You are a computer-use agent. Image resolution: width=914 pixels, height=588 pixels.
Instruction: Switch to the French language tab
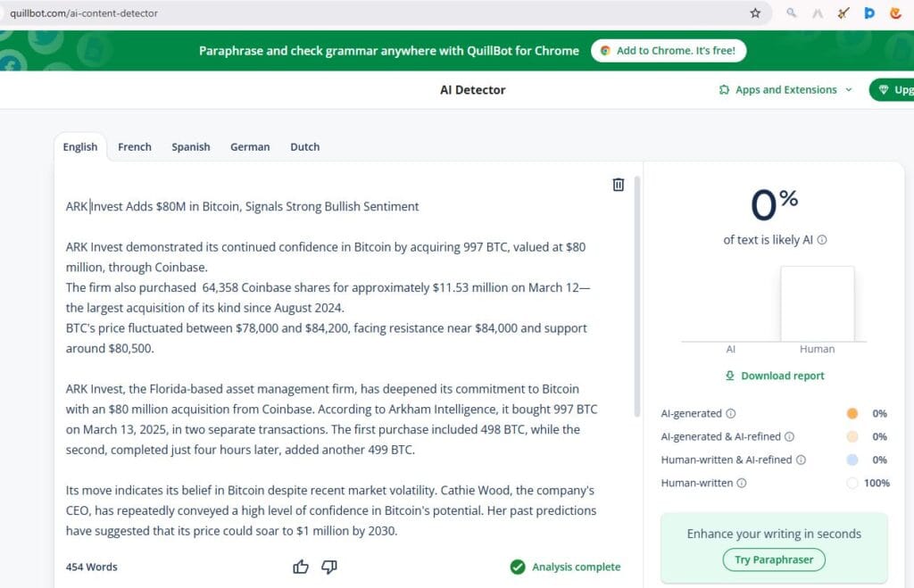coord(135,147)
